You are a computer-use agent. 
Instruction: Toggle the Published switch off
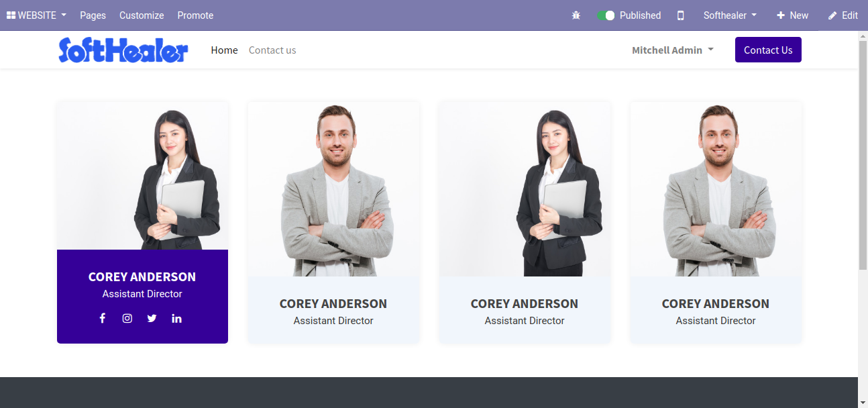coord(606,15)
